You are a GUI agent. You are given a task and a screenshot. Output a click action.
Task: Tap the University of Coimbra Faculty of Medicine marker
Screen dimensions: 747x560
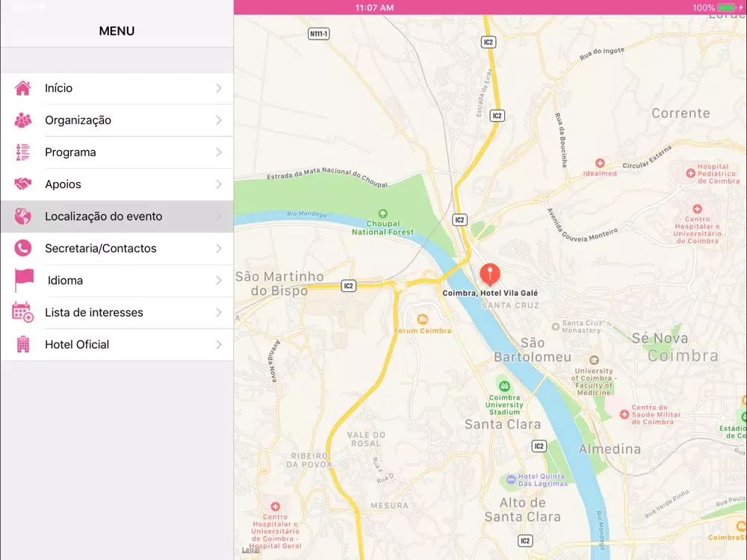[594, 360]
